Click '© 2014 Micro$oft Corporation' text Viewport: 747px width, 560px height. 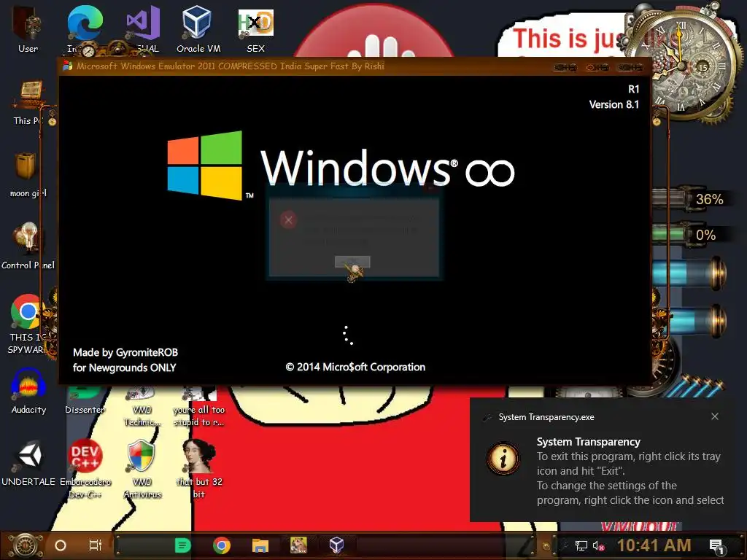point(355,367)
